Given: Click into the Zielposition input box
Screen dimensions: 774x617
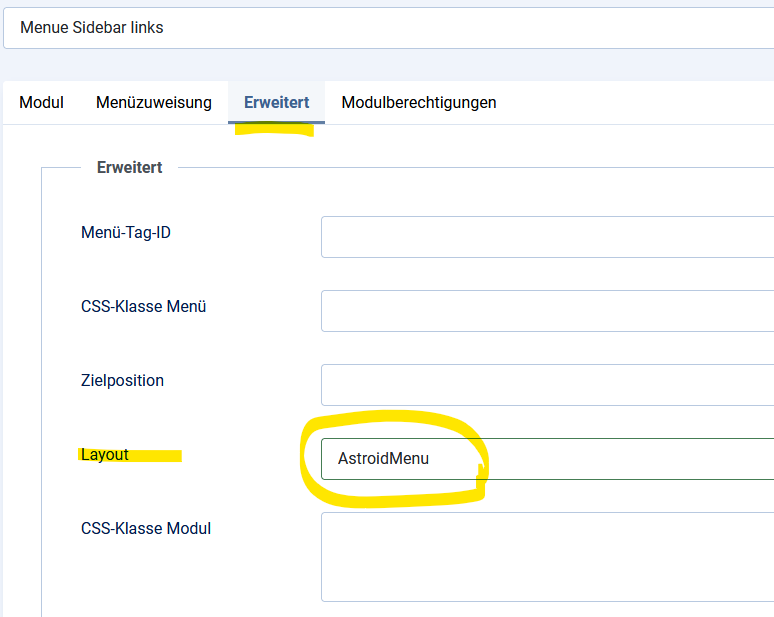Looking at the screenshot, I should pos(547,385).
